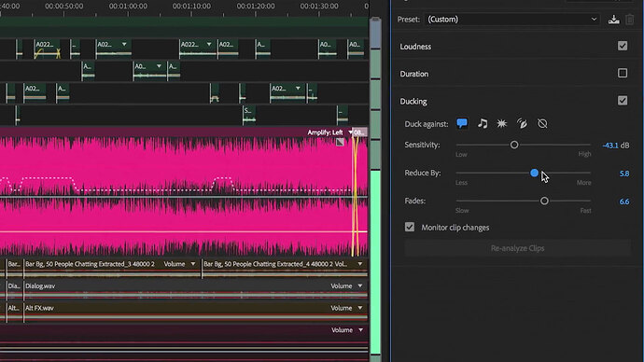
Task: Select the Alt FX.wav clip
Action: pos(195,312)
